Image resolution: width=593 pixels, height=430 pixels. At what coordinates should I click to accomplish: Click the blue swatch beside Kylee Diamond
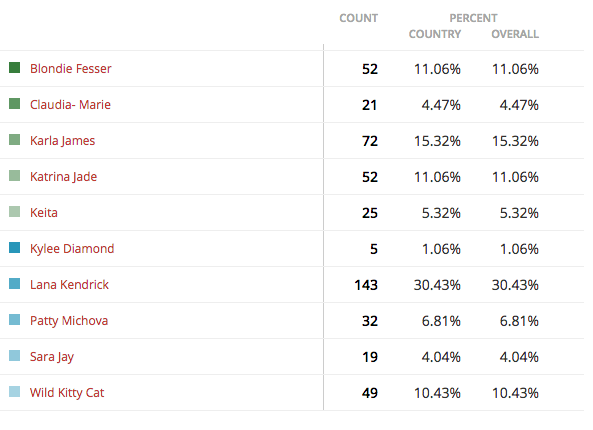14,248
